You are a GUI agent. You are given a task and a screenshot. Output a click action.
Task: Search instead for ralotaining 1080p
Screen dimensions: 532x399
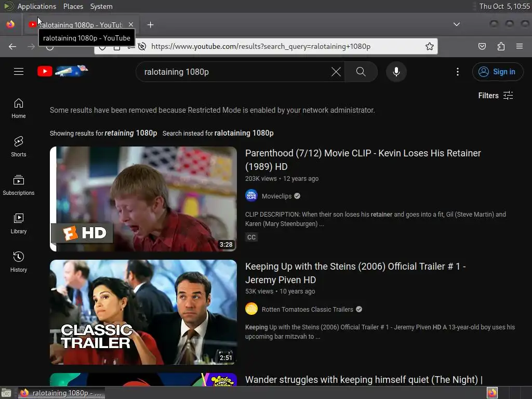(244, 133)
